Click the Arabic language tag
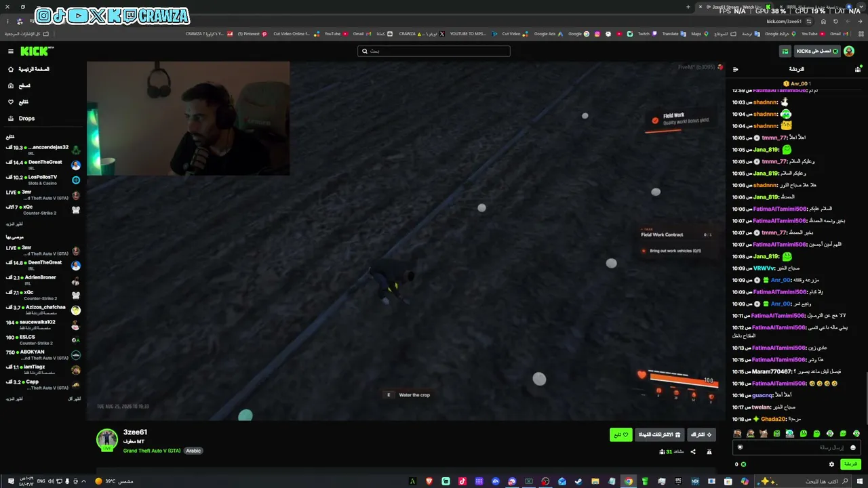 tap(193, 451)
